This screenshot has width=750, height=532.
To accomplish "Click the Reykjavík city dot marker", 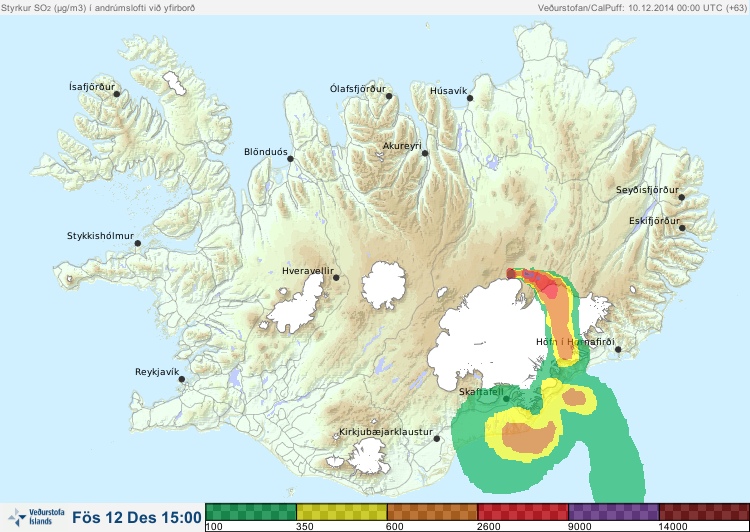I will (182, 379).
